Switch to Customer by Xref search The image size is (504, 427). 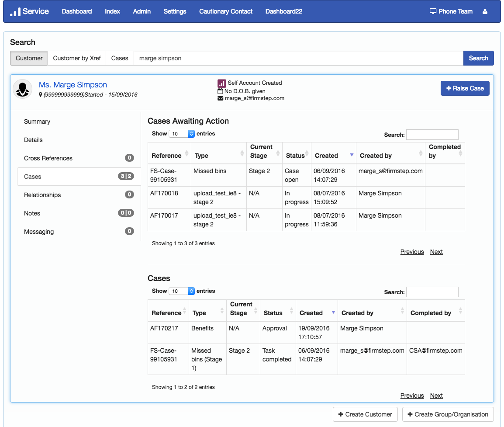pos(77,58)
